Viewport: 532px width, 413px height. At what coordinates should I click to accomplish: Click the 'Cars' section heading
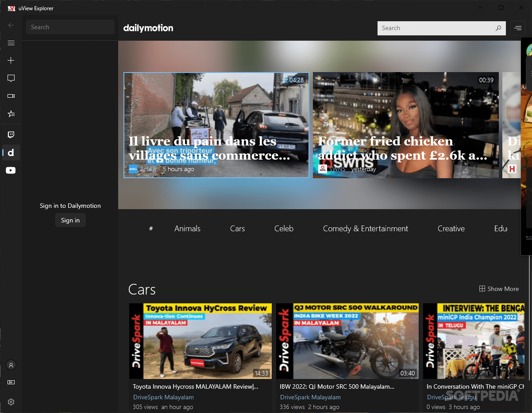click(x=142, y=290)
